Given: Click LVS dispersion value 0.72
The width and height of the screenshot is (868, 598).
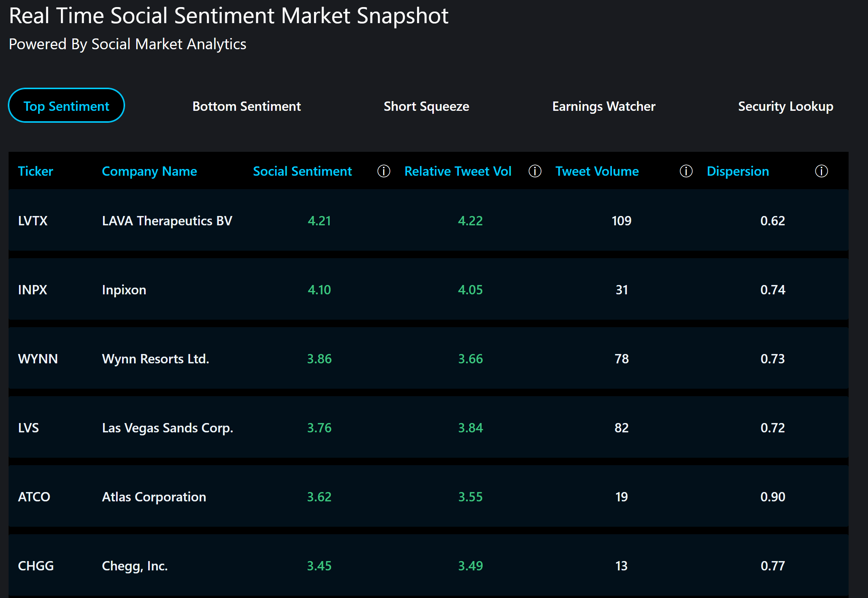Looking at the screenshot, I should pos(773,428).
